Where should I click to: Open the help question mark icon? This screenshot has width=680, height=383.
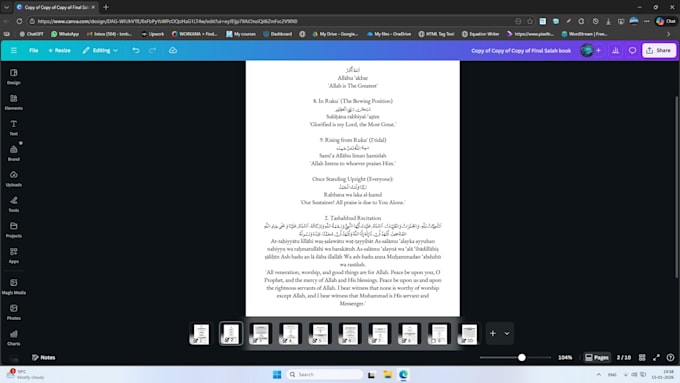(x=670, y=357)
